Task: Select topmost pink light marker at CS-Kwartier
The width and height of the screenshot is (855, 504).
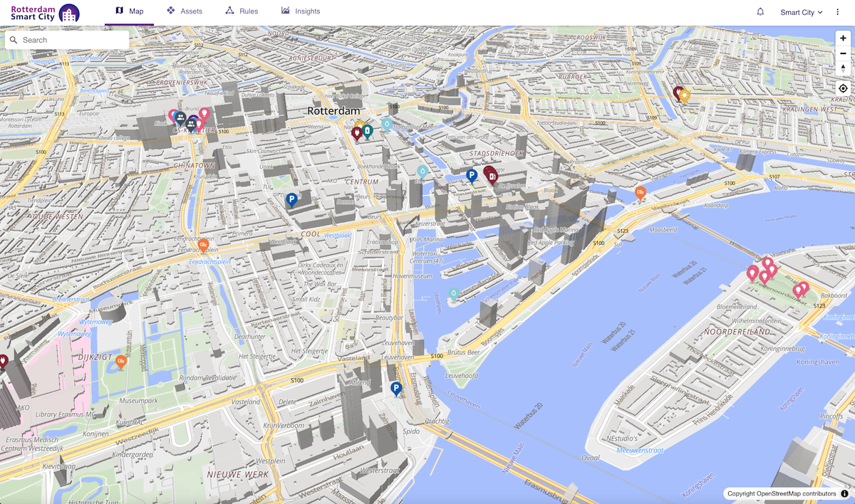Action: tap(204, 114)
